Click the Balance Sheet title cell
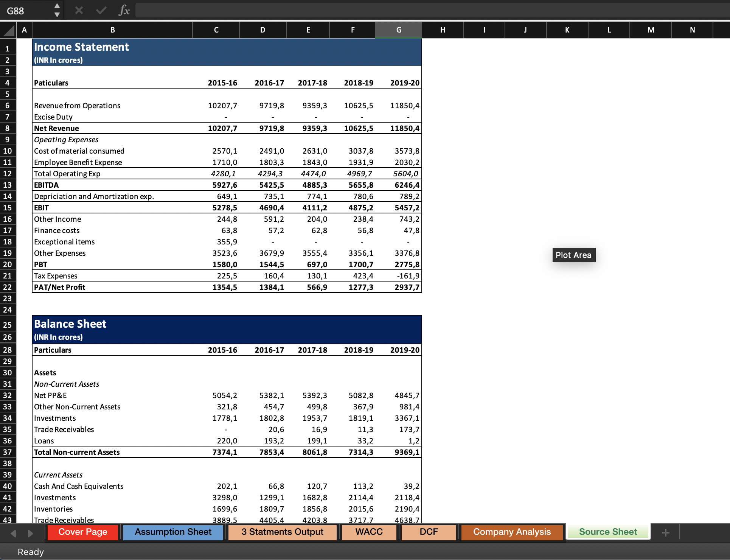730x560 pixels. (x=70, y=324)
